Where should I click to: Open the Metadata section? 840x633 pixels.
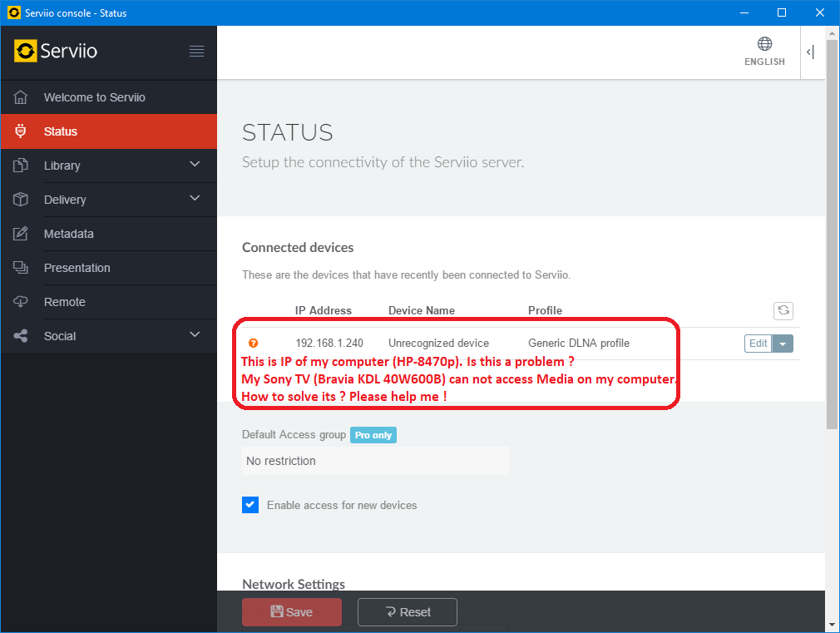point(69,234)
